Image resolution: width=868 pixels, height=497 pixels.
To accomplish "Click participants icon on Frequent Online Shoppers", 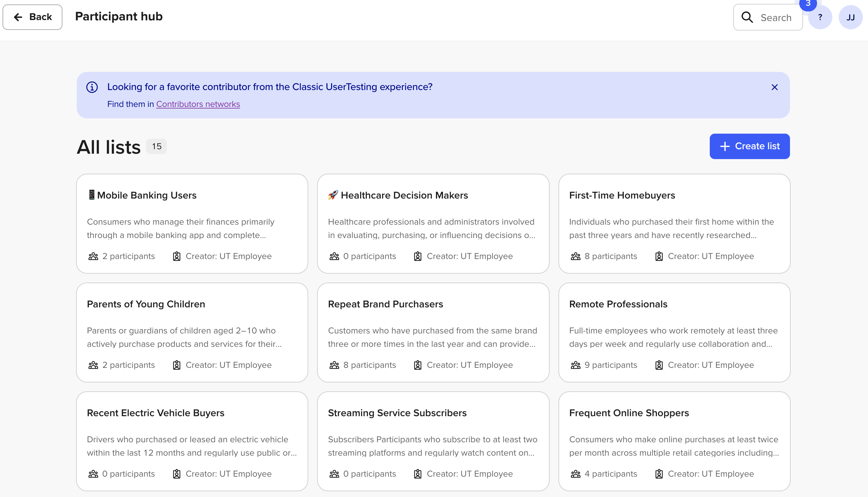I will pos(575,474).
